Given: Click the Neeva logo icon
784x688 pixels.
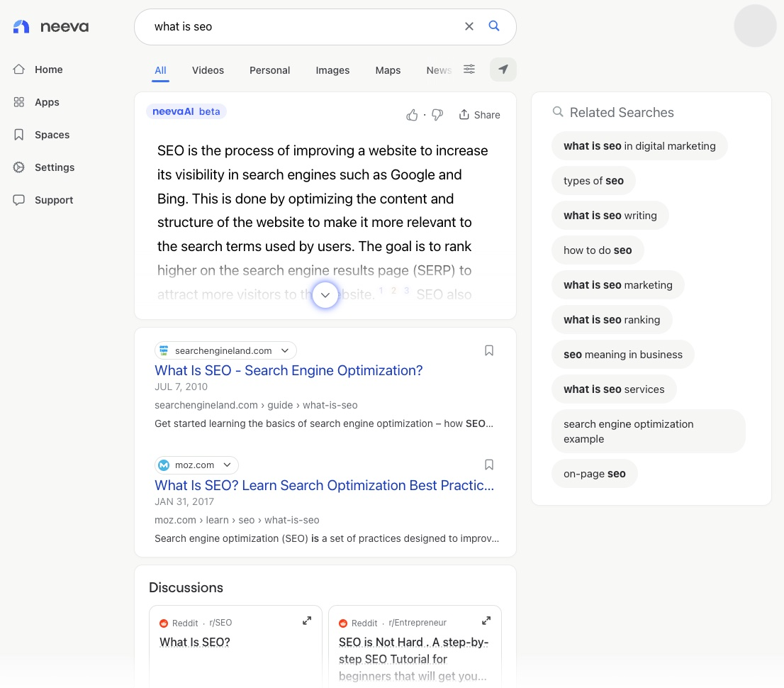Looking at the screenshot, I should [x=21, y=27].
